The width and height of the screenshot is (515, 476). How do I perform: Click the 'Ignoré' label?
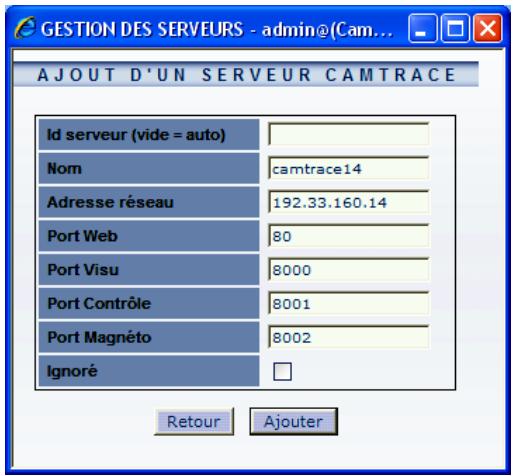click(72, 371)
